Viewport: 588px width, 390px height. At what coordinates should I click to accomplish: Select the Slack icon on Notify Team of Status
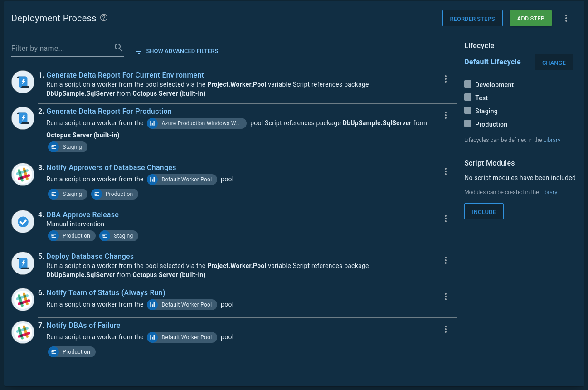23,299
